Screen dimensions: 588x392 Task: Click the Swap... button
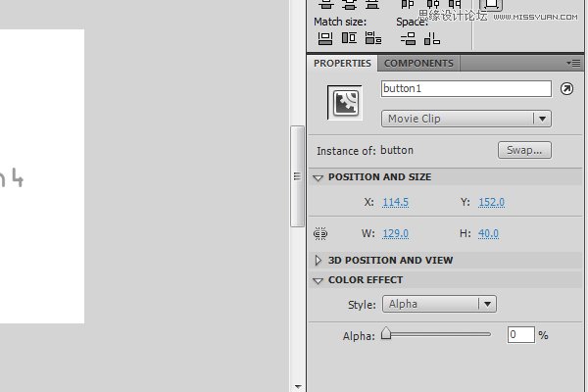pyautogui.click(x=524, y=150)
